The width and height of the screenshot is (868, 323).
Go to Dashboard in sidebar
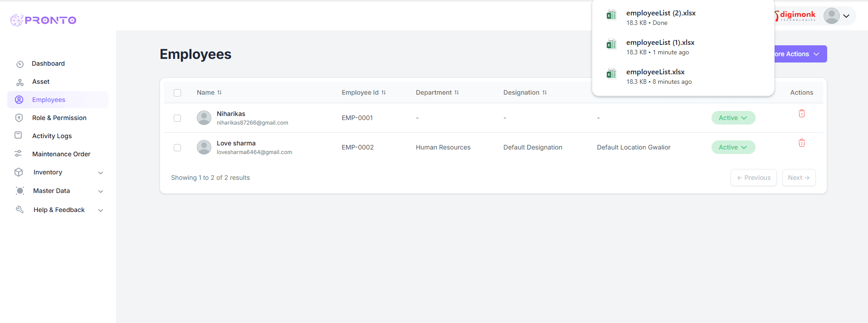coord(48,63)
